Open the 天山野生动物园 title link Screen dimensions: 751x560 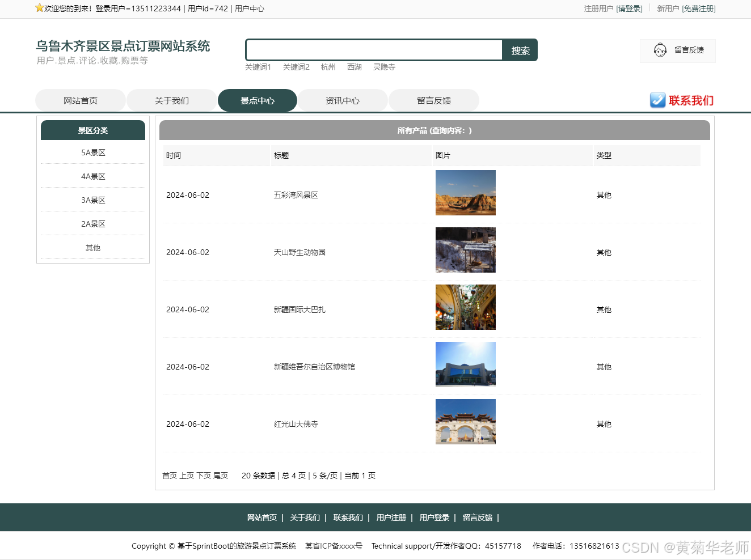(299, 252)
